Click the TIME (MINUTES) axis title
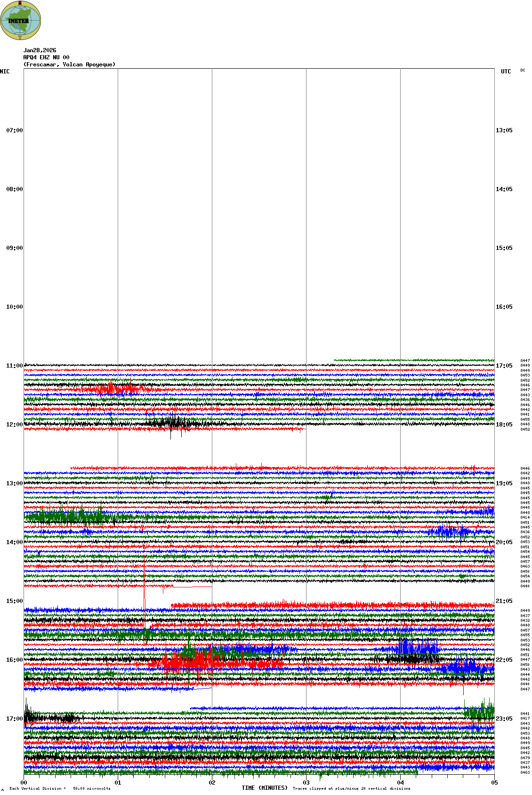 [264, 788]
